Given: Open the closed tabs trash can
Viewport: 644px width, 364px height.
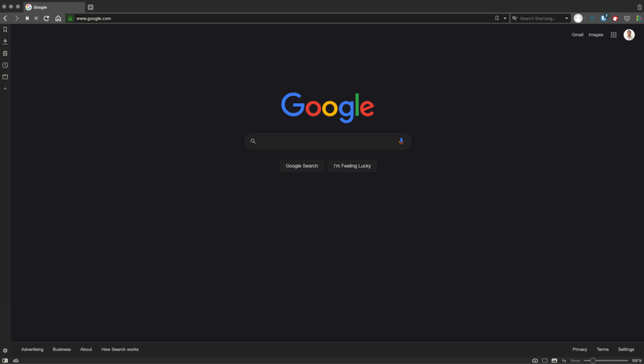Looking at the screenshot, I should [x=640, y=8].
